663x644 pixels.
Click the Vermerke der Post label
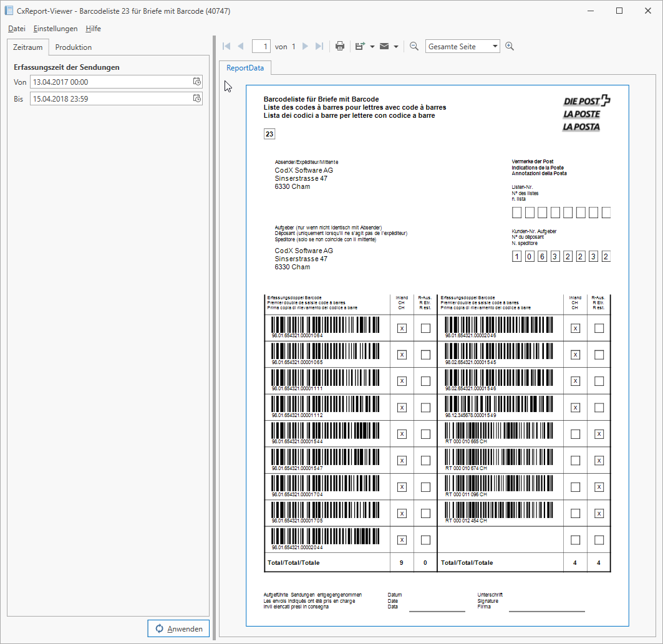point(533,161)
